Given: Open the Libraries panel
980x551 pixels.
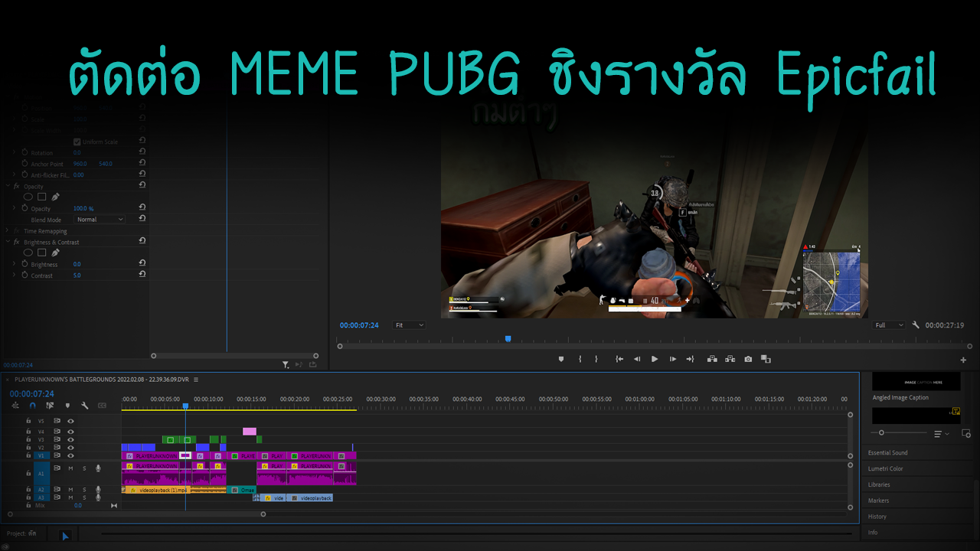Looking at the screenshot, I should click(879, 484).
